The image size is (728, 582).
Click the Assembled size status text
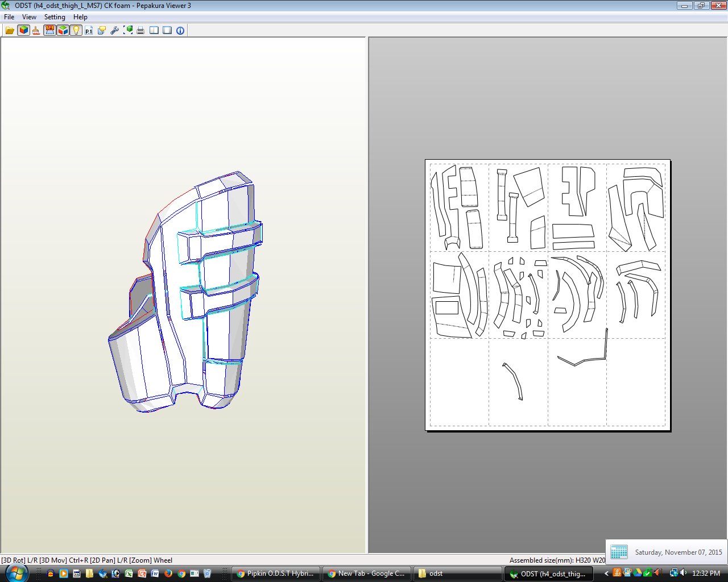tap(557, 560)
